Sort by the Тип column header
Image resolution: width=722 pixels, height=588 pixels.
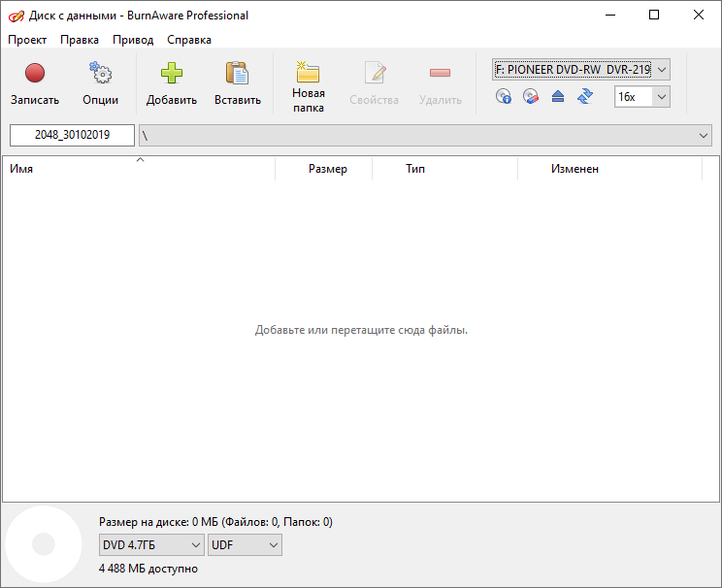(x=444, y=169)
